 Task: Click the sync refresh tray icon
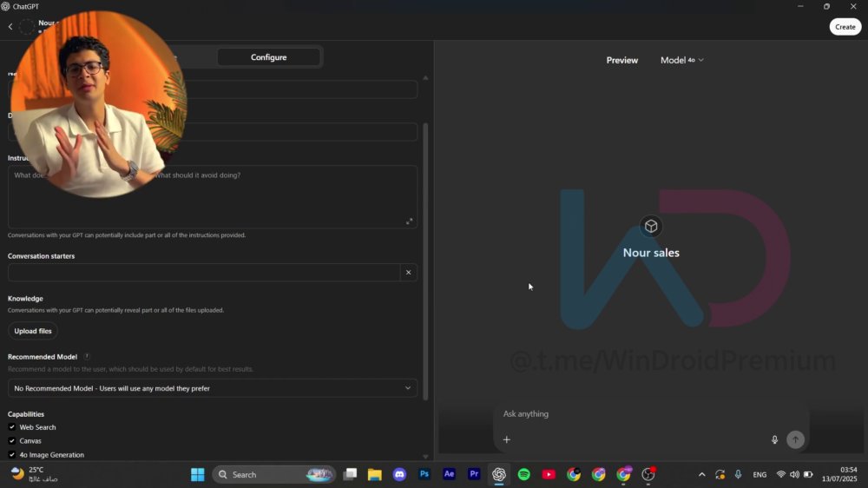[720, 475]
